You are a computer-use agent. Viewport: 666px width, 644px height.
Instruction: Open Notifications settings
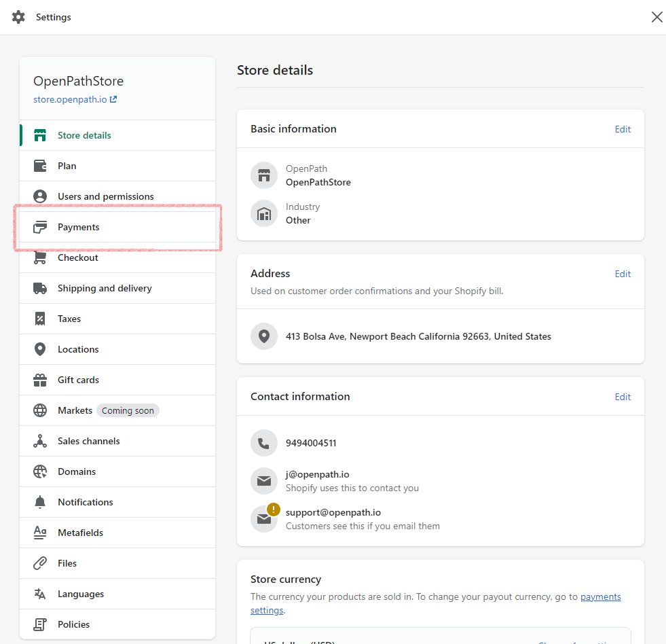tap(117, 503)
